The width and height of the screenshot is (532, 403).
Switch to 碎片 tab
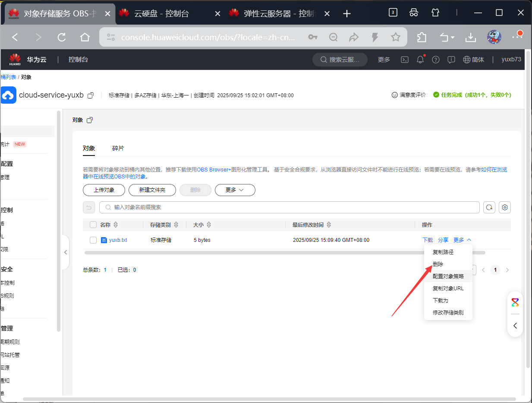[x=118, y=148]
